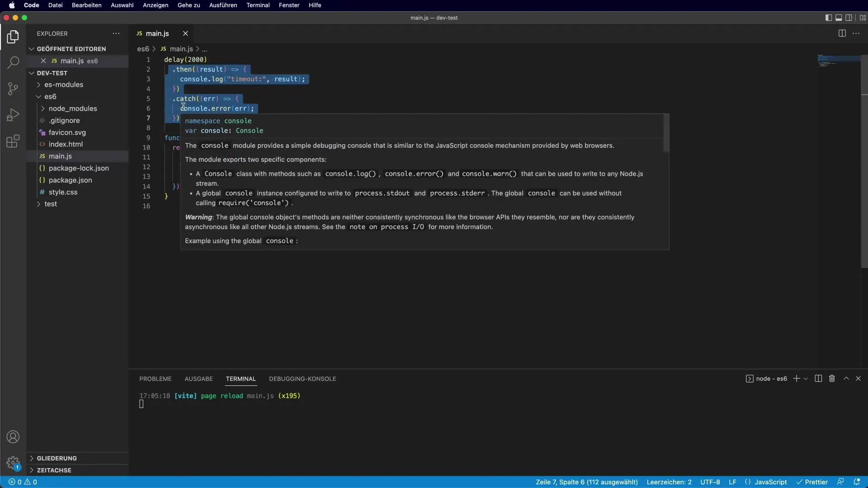The image size is (868, 488).
Task: Open style.css file
Action: coord(77,192)
